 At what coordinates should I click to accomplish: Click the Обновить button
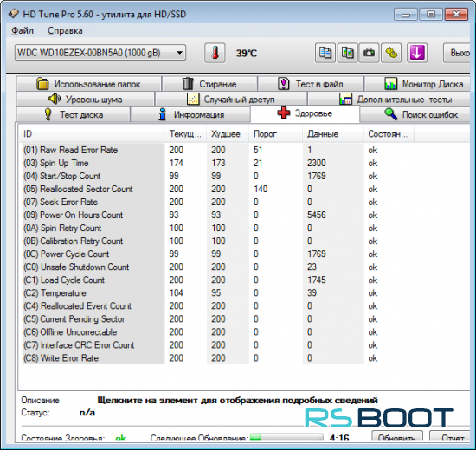coord(396,438)
